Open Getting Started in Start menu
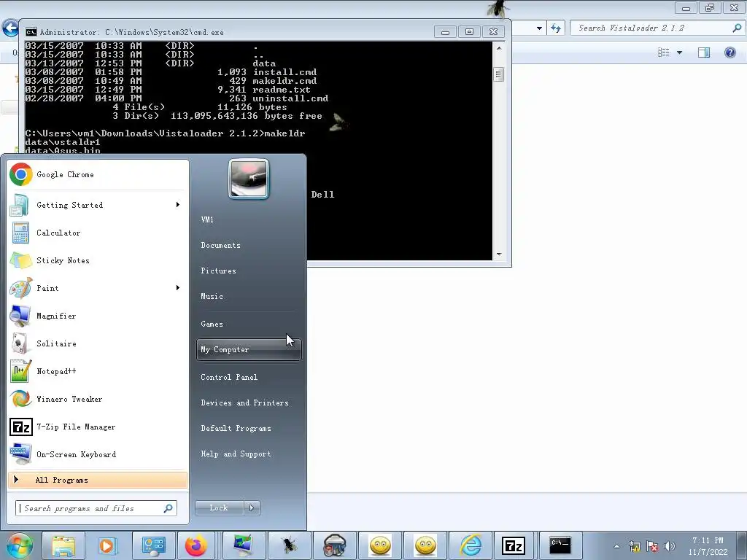Image resolution: width=747 pixels, height=560 pixels. point(98,205)
